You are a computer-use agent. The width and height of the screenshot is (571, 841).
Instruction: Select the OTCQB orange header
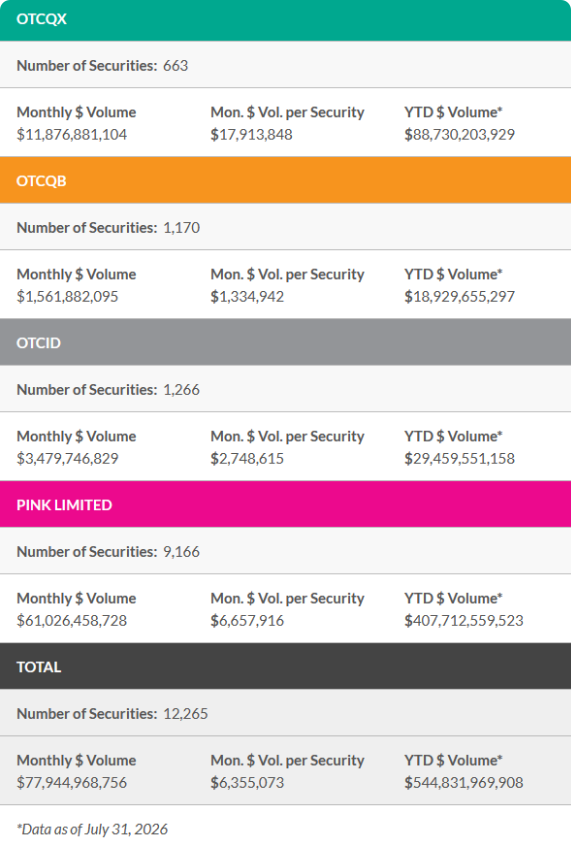point(285,180)
